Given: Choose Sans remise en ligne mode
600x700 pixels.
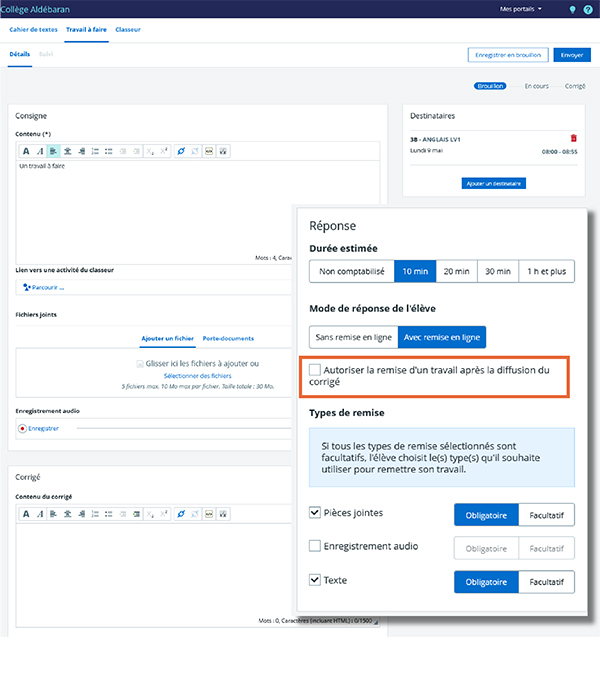Looking at the screenshot, I should (352, 337).
